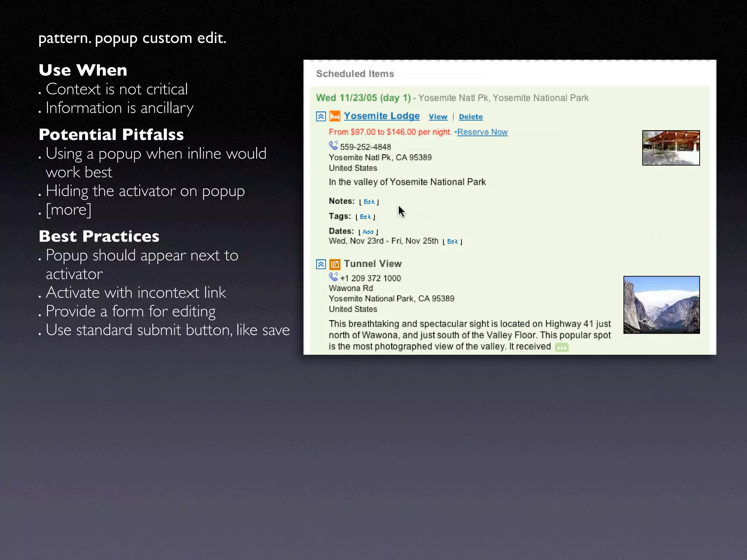Open the Yosemite Lodge photo thumbnail
Viewport: 747px width, 560px height.
[670, 148]
